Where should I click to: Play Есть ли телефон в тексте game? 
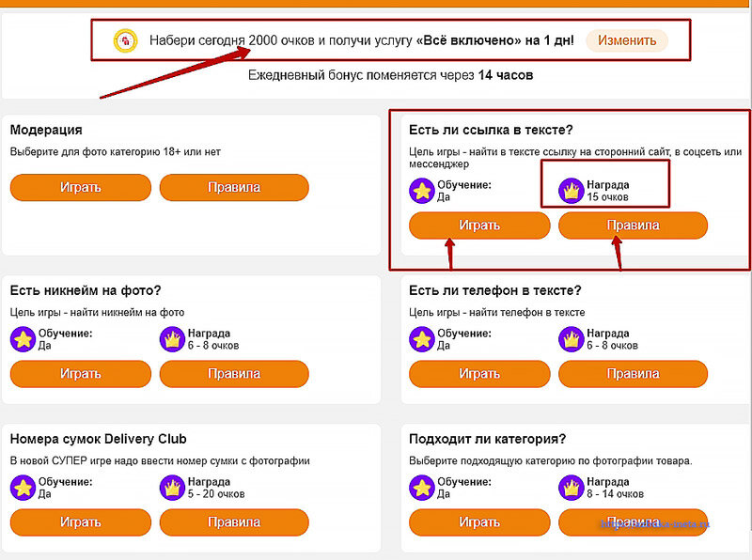(479, 374)
